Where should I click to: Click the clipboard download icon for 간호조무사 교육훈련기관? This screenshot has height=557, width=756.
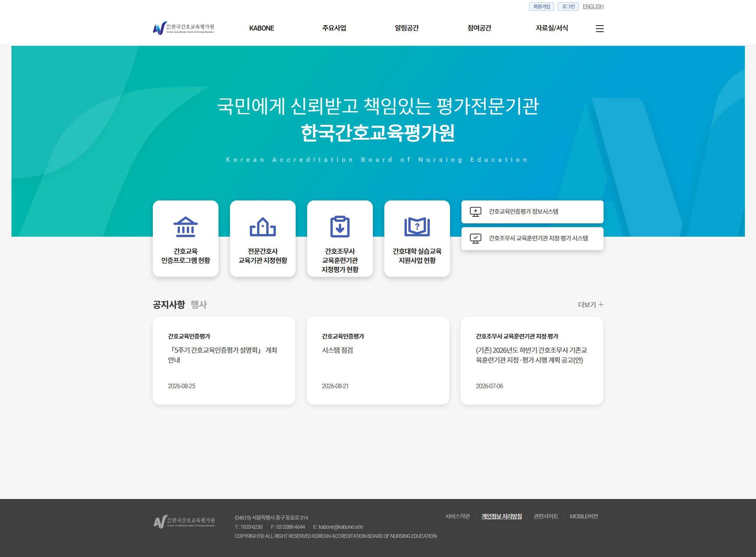pos(340,227)
